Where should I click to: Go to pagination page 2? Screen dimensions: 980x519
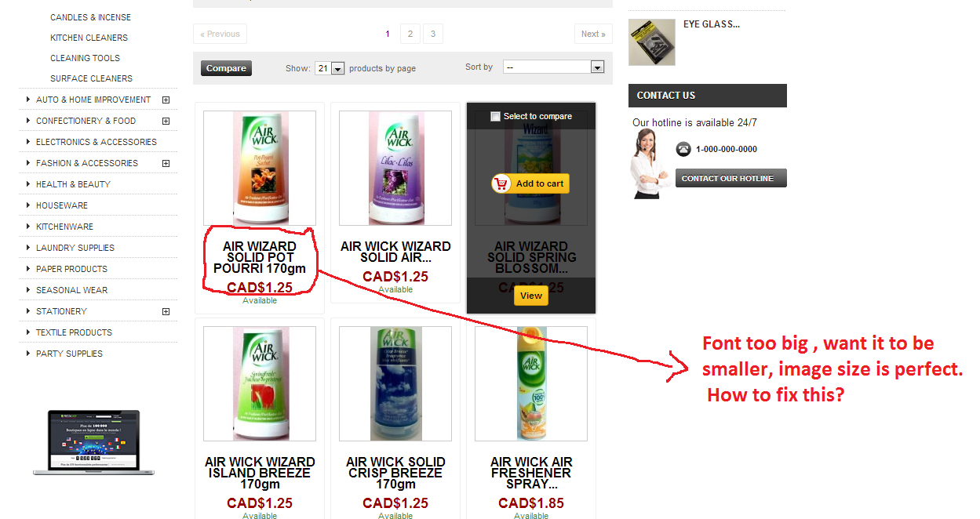[x=410, y=34]
